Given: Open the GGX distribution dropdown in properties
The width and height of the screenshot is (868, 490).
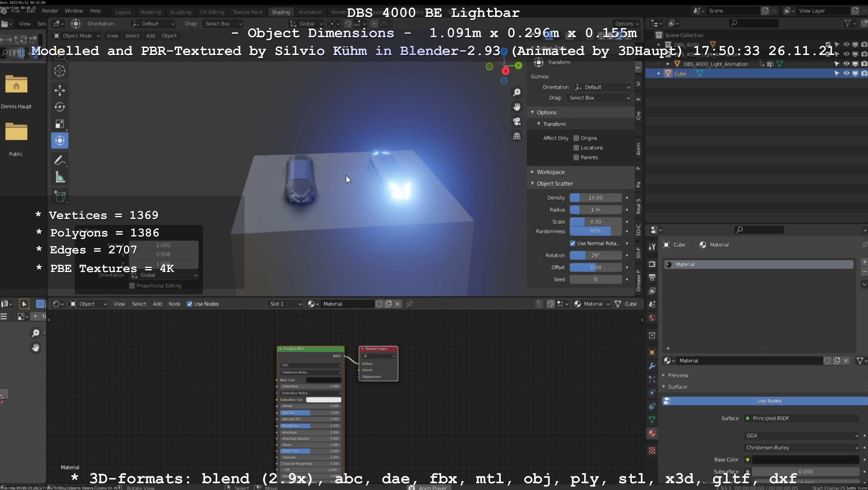Looking at the screenshot, I should click(801, 436).
